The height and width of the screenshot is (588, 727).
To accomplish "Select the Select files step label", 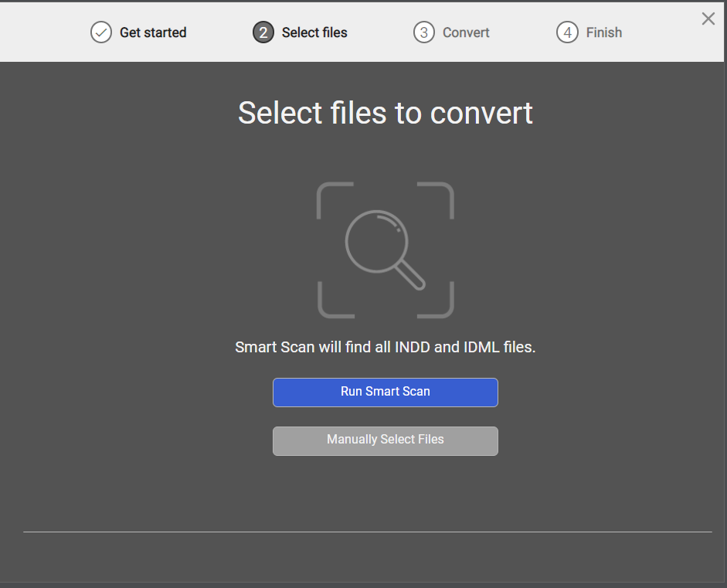I will 314,32.
